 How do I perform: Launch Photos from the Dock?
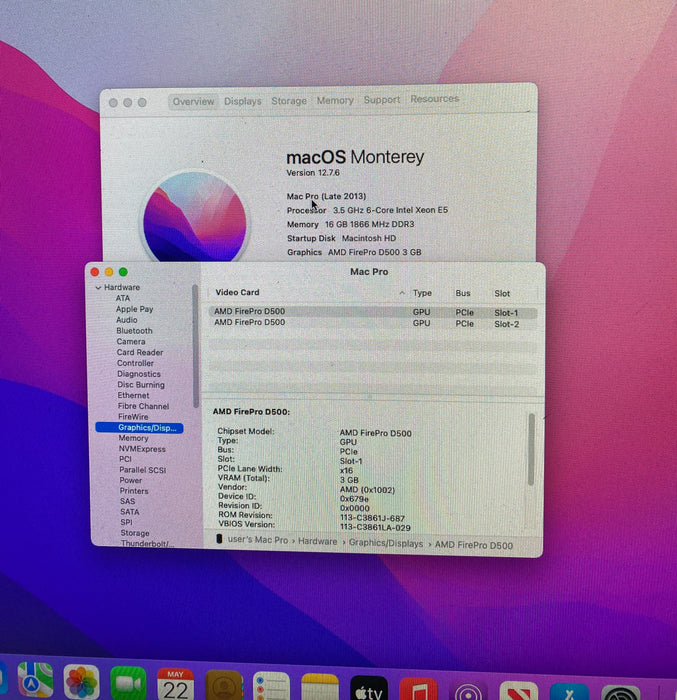click(81, 682)
